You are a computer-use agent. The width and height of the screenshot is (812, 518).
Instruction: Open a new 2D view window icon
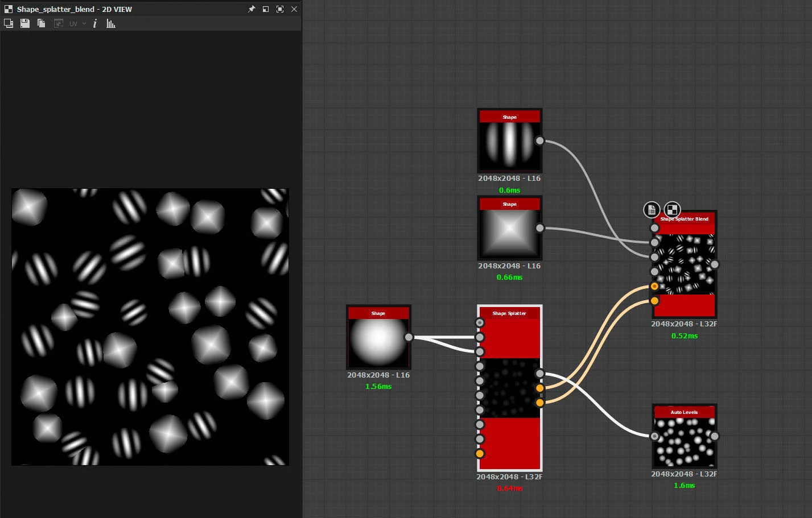click(9, 23)
